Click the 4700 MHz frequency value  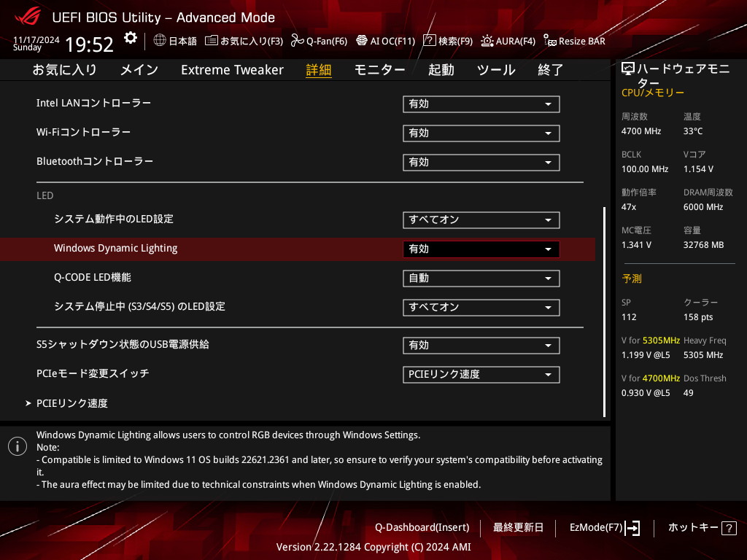[x=641, y=131]
